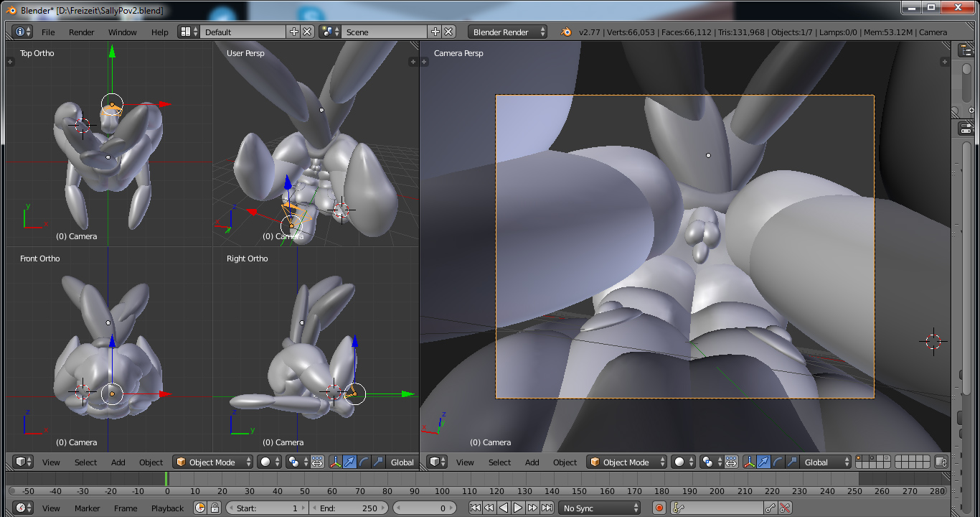The image size is (980, 517).
Task: Click the play animation button
Action: (x=518, y=508)
